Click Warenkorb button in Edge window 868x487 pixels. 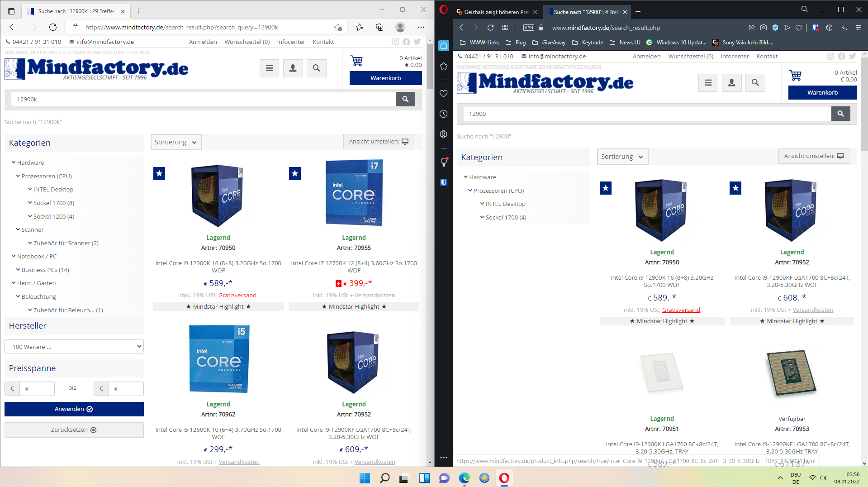(x=385, y=78)
